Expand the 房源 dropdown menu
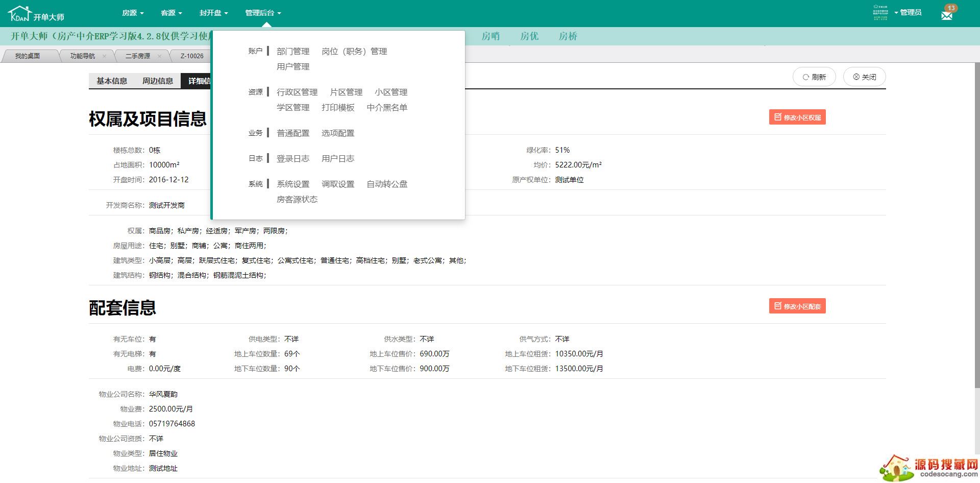 (133, 13)
